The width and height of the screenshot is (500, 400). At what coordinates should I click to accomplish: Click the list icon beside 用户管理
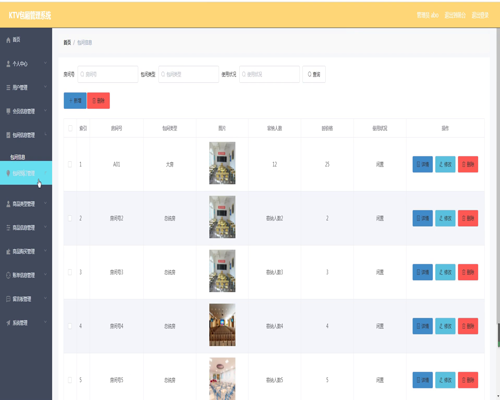(8, 88)
